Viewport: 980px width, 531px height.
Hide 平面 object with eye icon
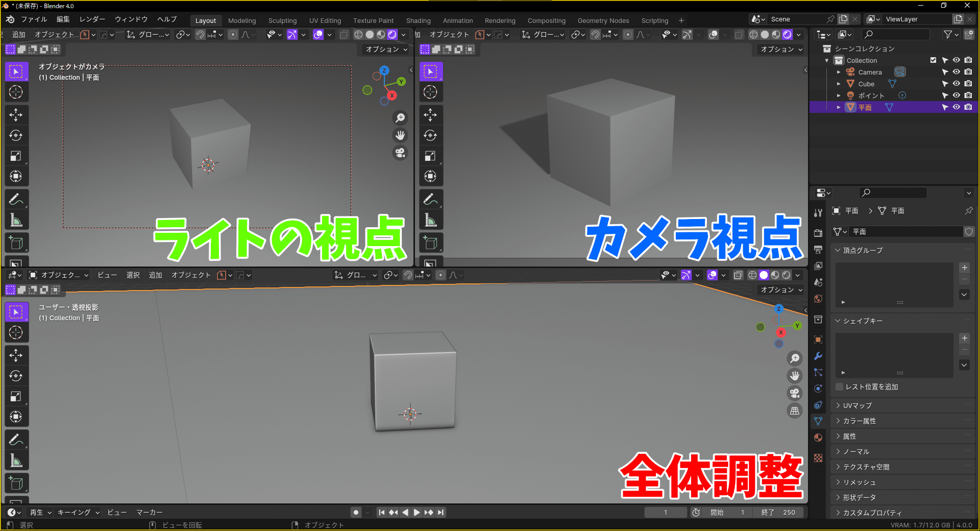957,107
